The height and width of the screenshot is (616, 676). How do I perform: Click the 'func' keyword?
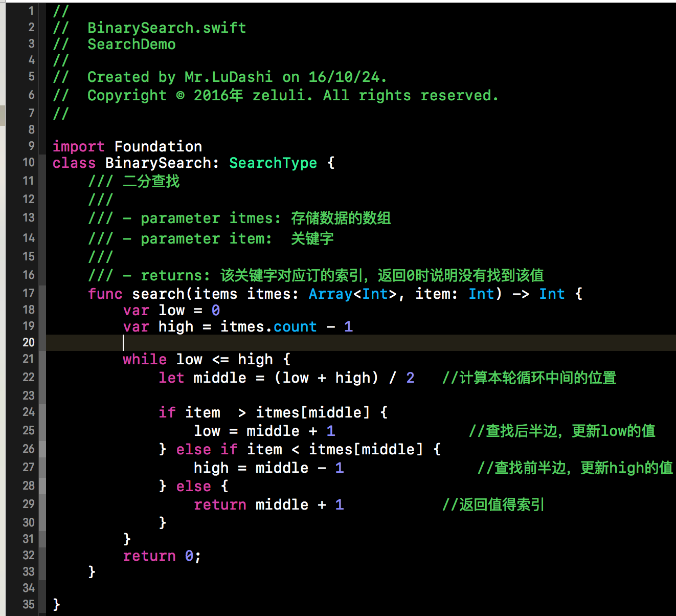click(105, 294)
